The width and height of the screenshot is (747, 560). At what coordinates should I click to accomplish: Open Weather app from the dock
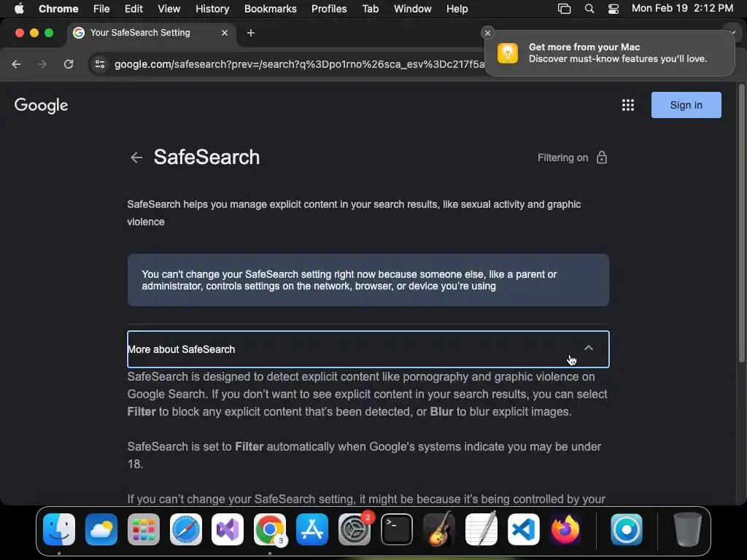click(101, 529)
